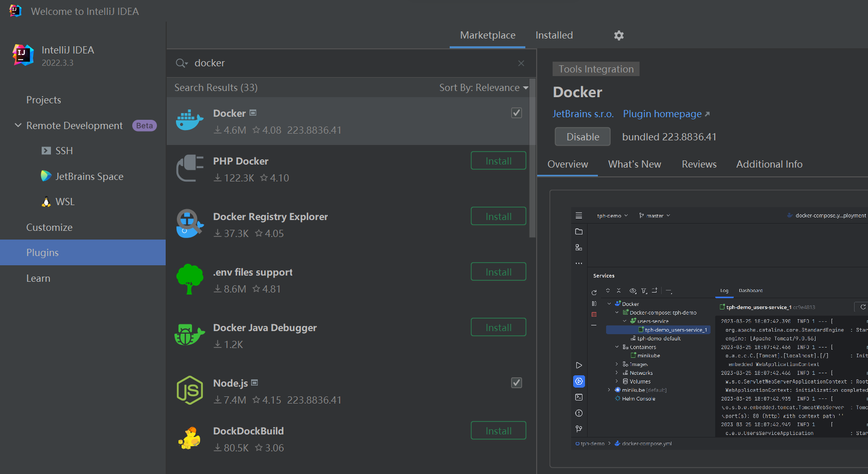Collapse the Remote Development section
The width and height of the screenshot is (868, 474).
click(x=17, y=125)
